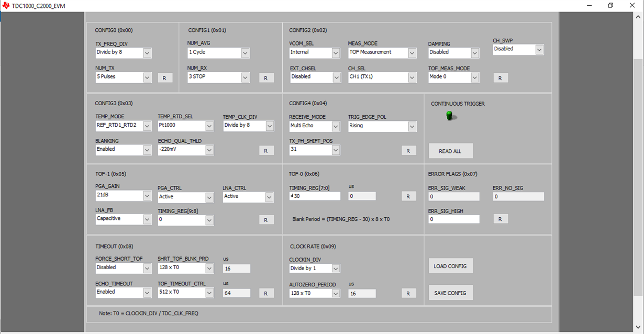Image resolution: width=644 pixels, height=334 pixels.
Task: Open the ECHO_TIMEOUT dropdown
Action: click(x=124, y=292)
